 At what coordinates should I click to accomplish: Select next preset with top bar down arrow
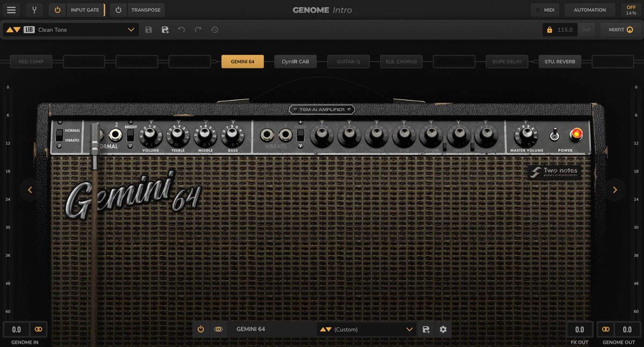click(18, 30)
